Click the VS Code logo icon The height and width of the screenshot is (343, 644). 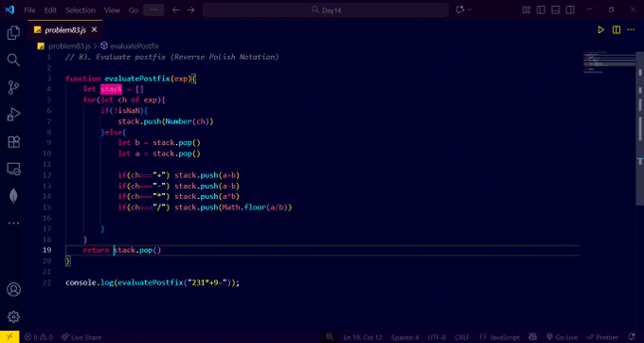tap(9, 9)
